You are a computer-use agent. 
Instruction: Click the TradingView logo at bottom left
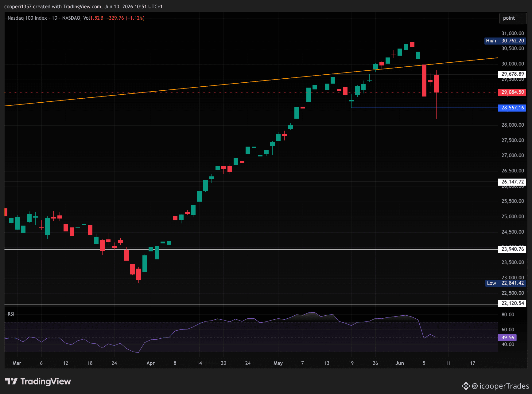38,381
